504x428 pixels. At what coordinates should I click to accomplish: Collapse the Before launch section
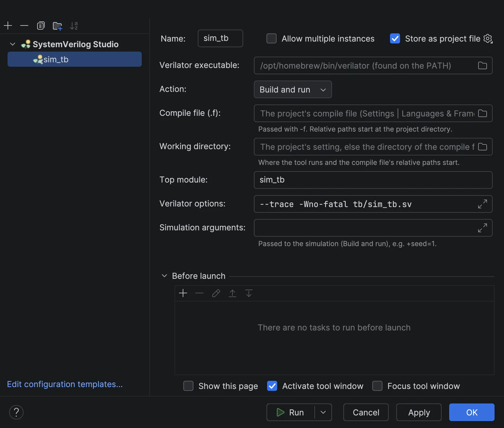point(164,276)
